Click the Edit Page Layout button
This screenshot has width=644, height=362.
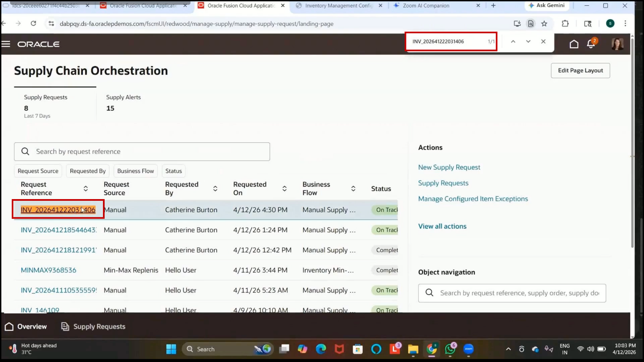point(580,70)
